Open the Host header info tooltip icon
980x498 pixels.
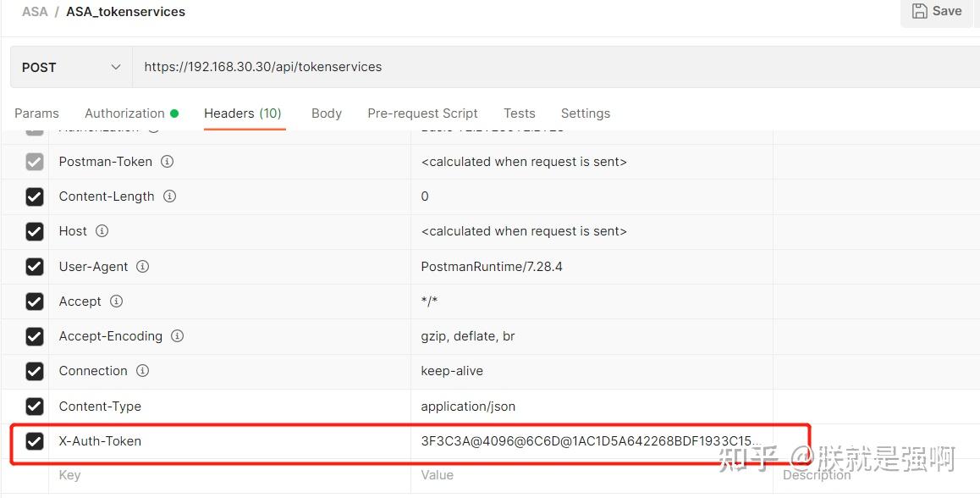(102, 230)
